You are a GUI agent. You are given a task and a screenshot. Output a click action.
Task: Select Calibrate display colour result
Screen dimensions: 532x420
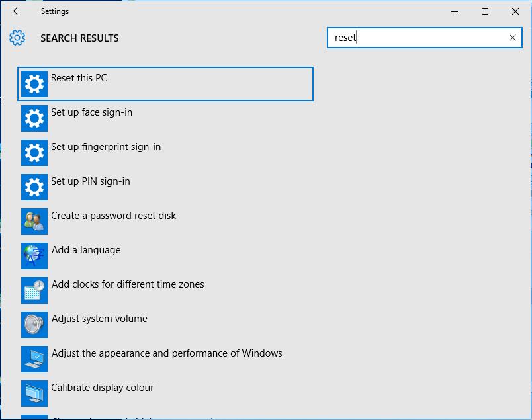[165, 393]
